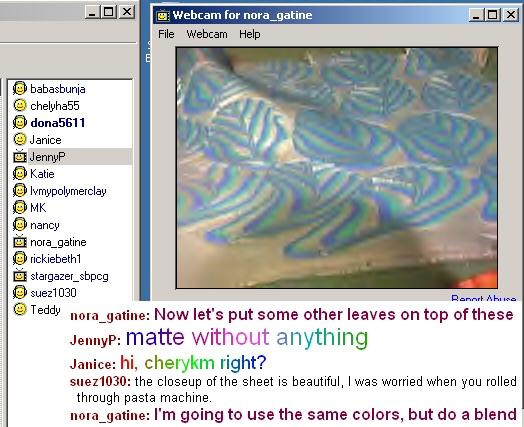
Task: Click the smiley icon next to Teddy
Action: pyautogui.click(x=20, y=309)
